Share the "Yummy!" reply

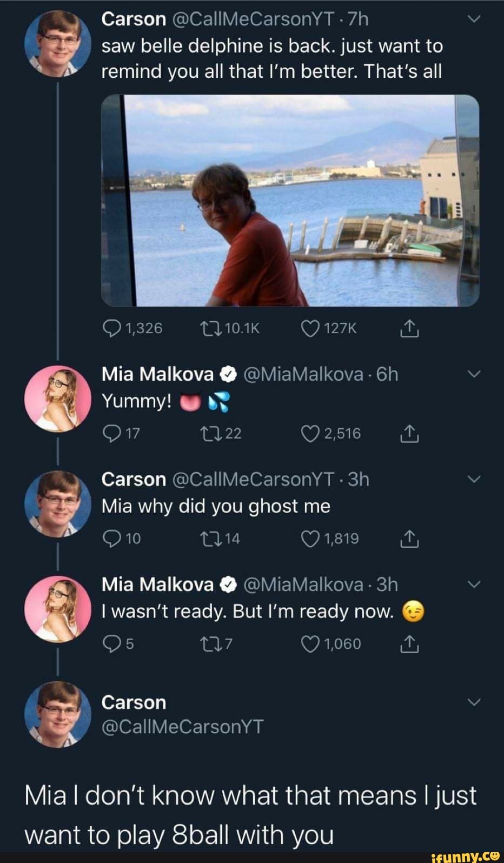click(409, 434)
